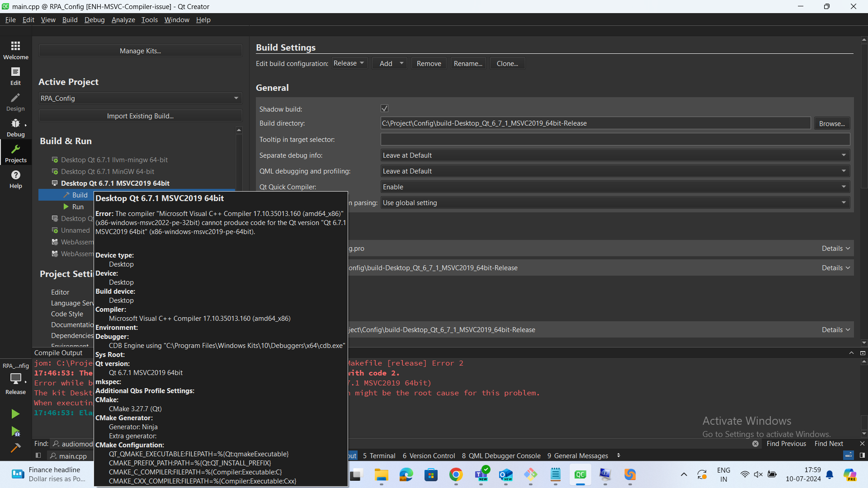Switch to QML Debugger Console pane
The height and width of the screenshot is (488, 868).
tap(501, 455)
